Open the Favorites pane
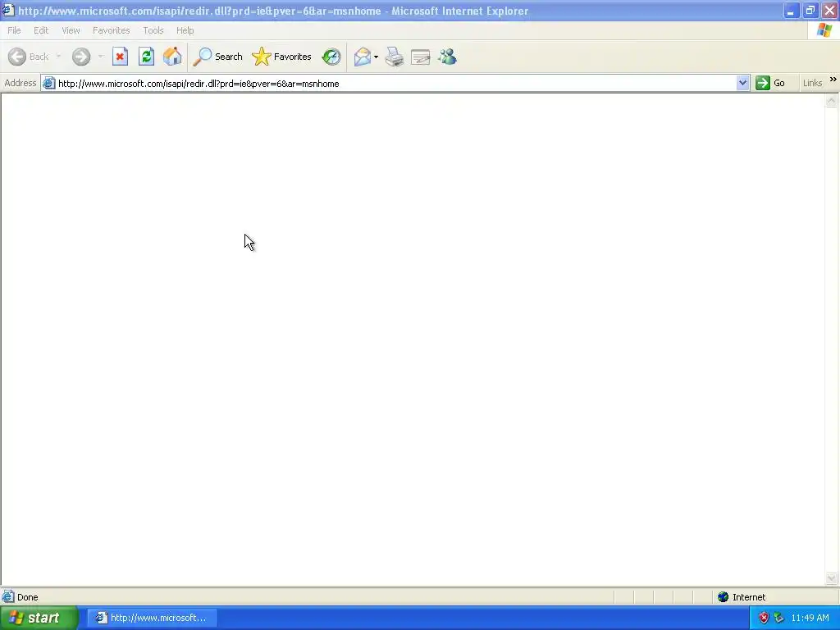This screenshot has height=630, width=840. point(282,57)
